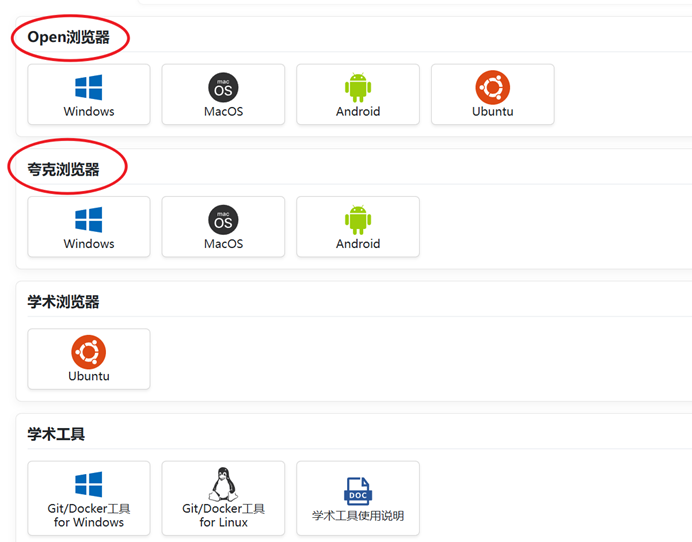Viewport: 692px width, 542px height.
Task: Click Windows logo icon under 夸克浏览器
Action: click(89, 219)
